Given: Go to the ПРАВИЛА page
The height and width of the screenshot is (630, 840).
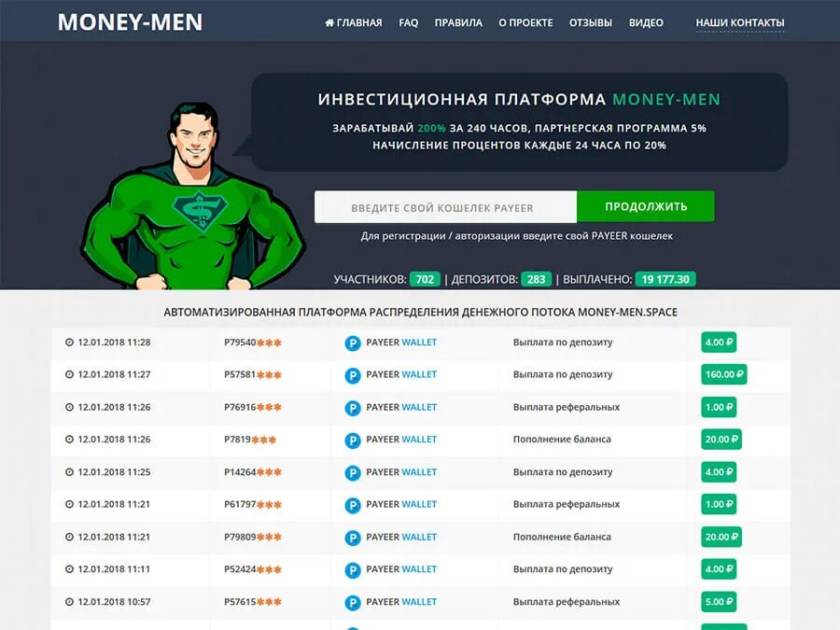Looking at the screenshot, I should point(458,22).
